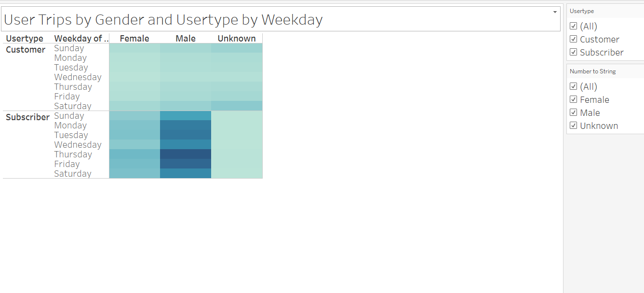Uncheck the "Female" gender filter
The height and width of the screenshot is (293, 644).
pyautogui.click(x=573, y=99)
